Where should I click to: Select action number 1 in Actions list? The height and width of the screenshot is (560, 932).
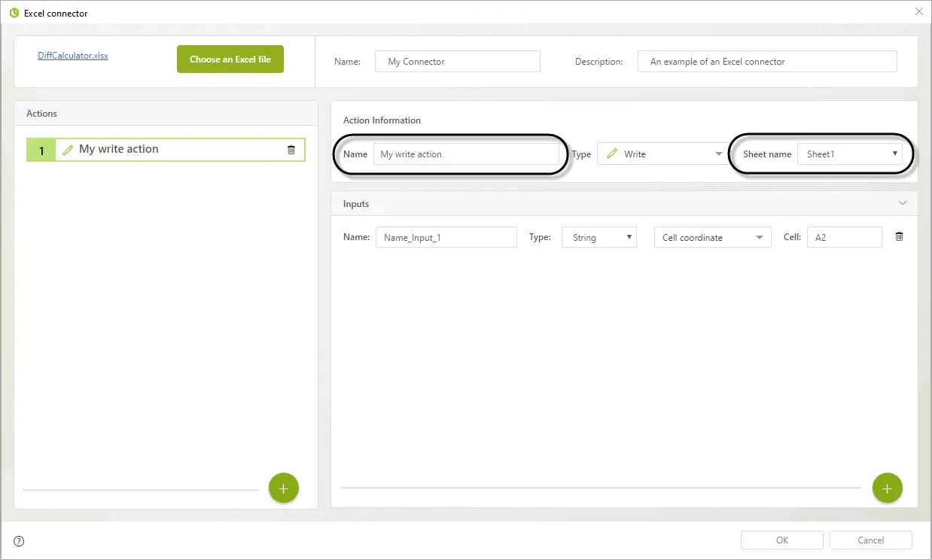(166, 150)
